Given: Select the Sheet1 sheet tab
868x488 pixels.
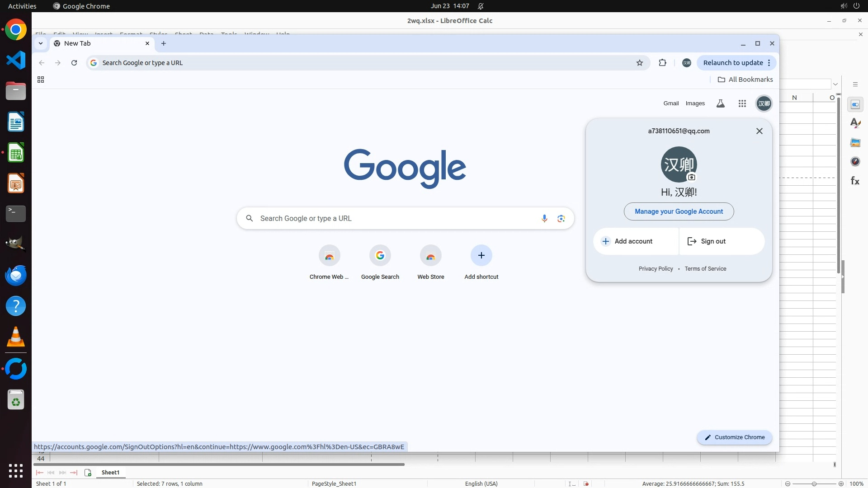Looking at the screenshot, I should [110, 472].
